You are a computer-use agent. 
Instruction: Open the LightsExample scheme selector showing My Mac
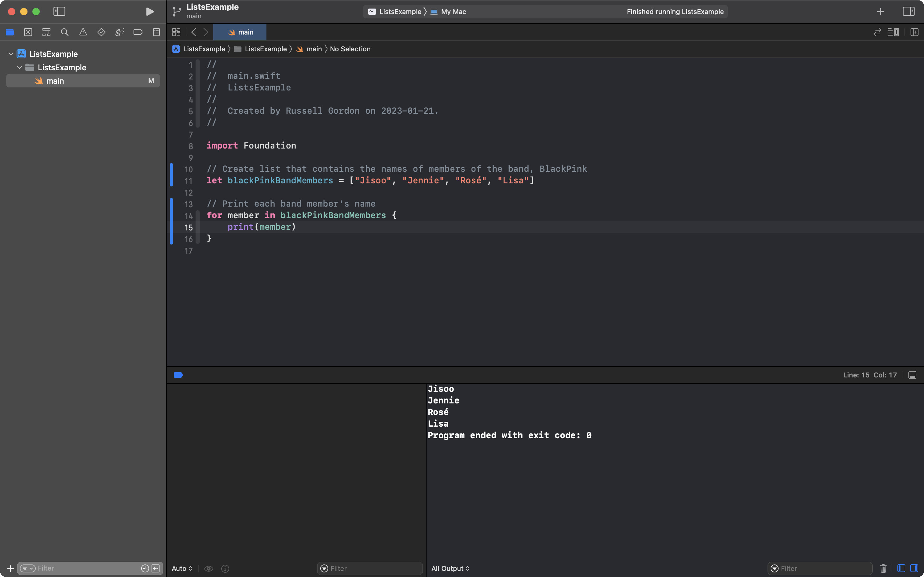(x=452, y=11)
